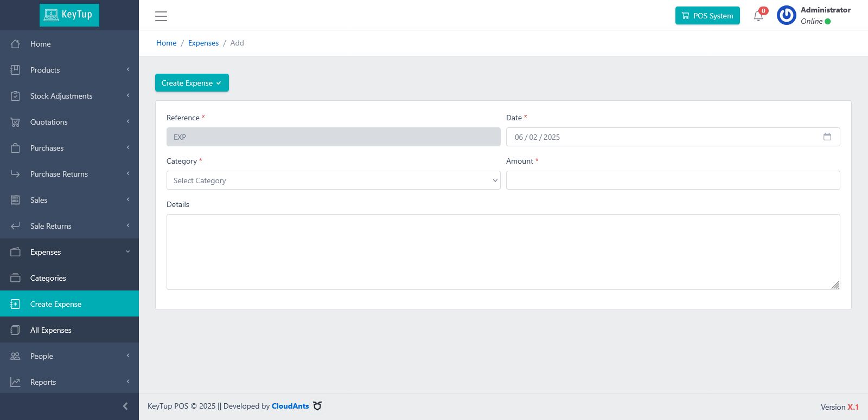Open the Purchases menu item
Image resolution: width=868 pixels, height=420 pixels.
coord(69,148)
